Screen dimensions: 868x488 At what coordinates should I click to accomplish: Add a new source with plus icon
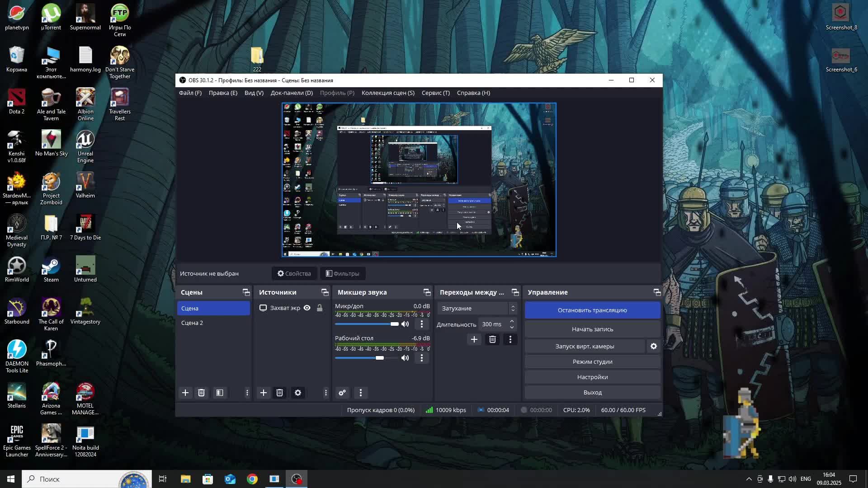(x=264, y=393)
